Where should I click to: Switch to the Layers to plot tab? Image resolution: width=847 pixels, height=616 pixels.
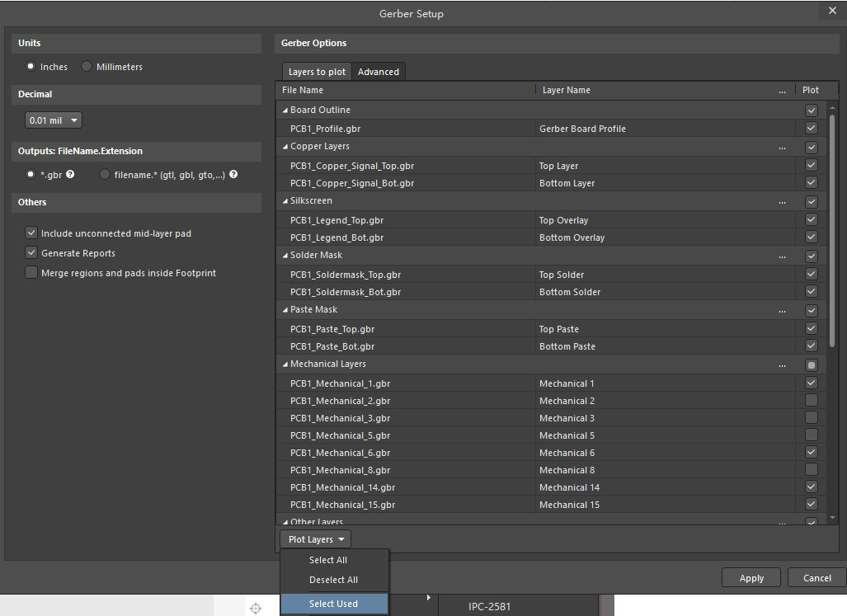[317, 72]
